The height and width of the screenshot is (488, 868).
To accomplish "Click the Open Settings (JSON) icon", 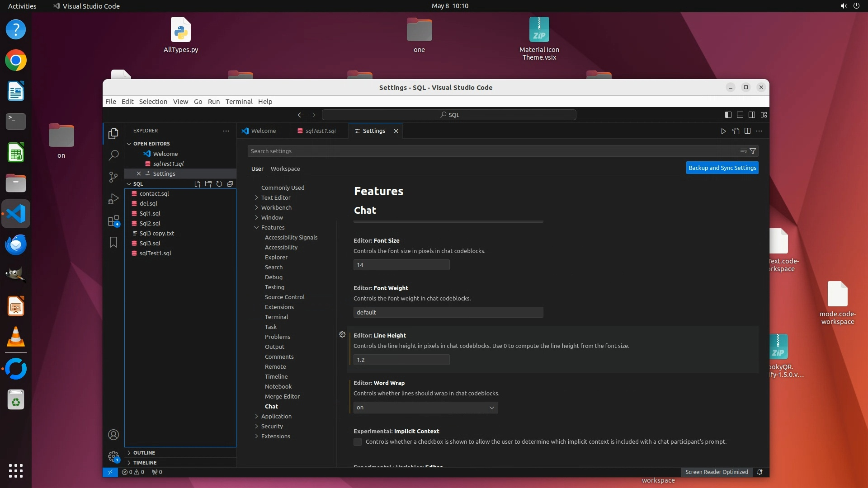I will tap(736, 131).
